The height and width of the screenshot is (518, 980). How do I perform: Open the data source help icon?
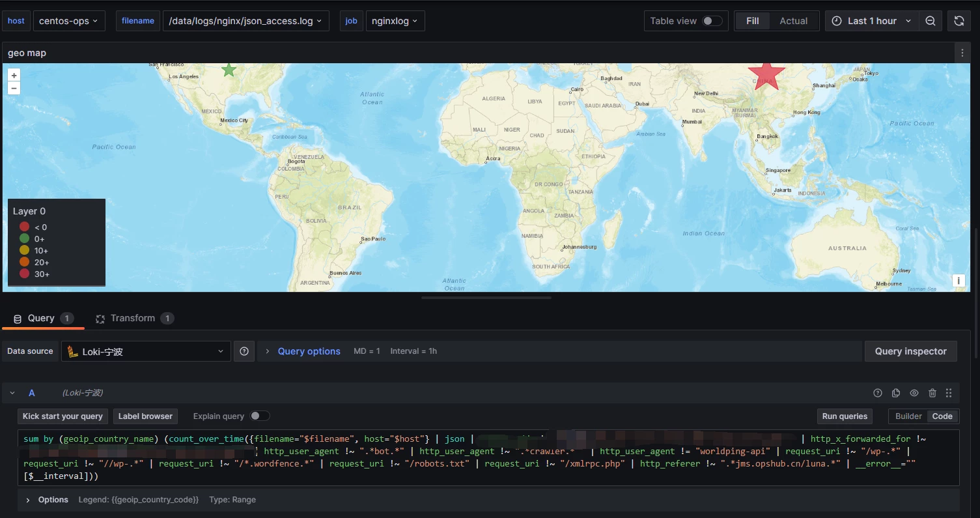[x=244, y=351]
